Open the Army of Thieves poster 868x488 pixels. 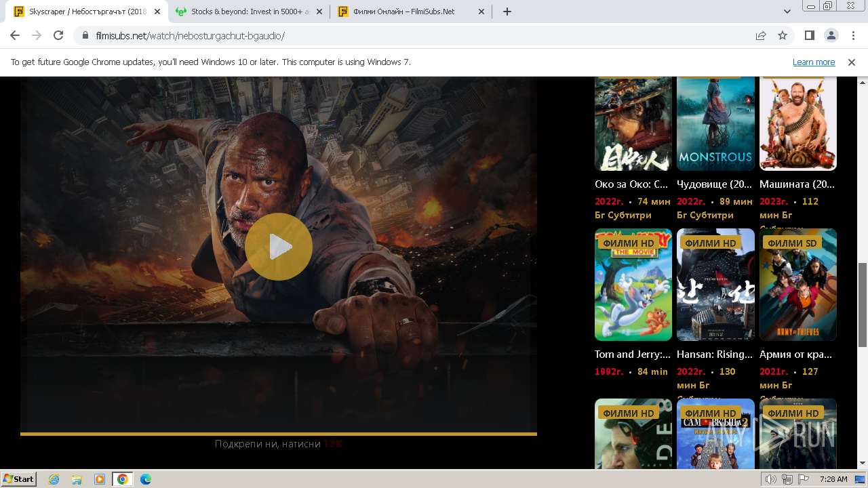click(x=798, y=285)
